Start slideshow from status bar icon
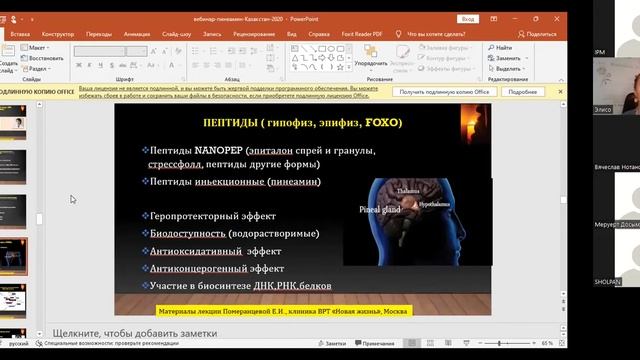This screenshot has width=640, height=360. tap(466, 343)
